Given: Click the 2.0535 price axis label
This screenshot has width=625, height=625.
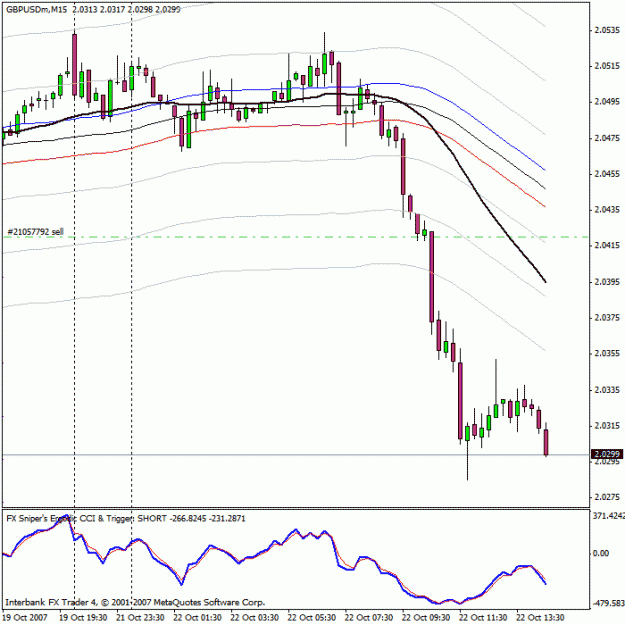Looking at the screenshot, I should 607,30.
